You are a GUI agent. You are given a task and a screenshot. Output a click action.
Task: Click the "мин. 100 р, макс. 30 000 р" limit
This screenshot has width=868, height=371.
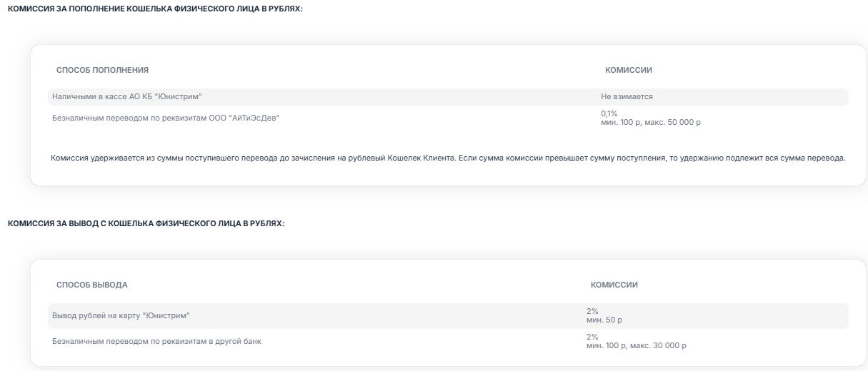click(x=636, y=345)
